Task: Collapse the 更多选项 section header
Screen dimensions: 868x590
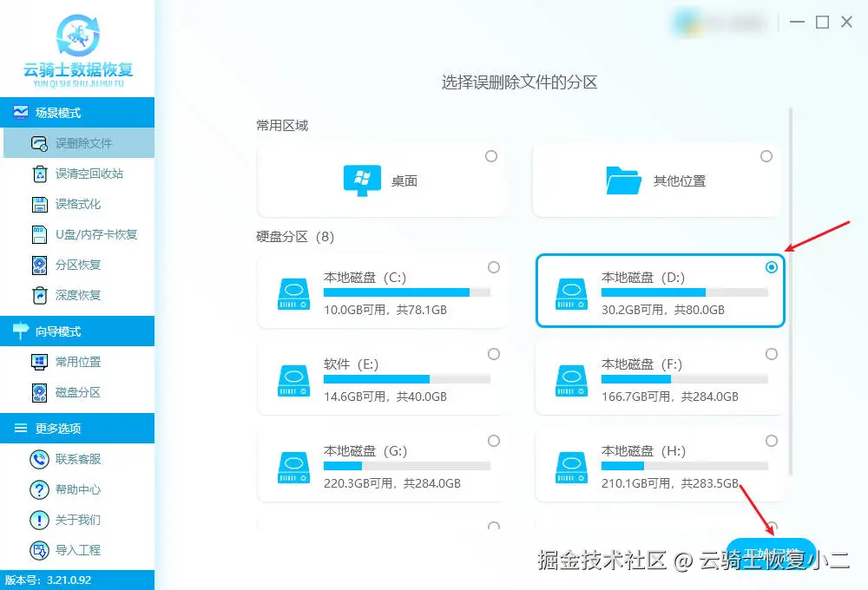Action: pyautogui.click(x=77, y=428)
